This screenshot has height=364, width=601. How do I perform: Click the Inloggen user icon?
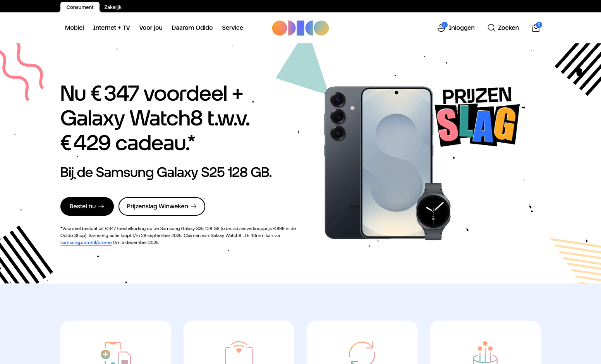coord(441,27)
